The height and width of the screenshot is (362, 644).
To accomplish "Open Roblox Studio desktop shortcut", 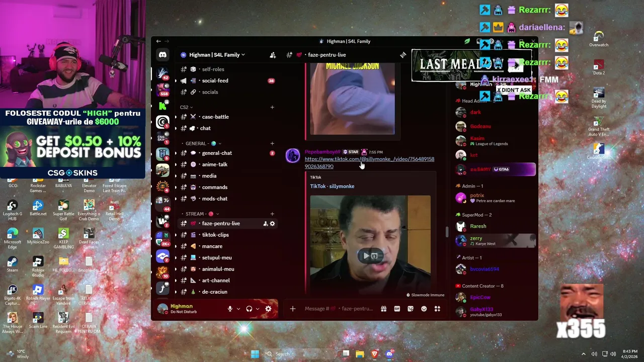I will coord(38,266).
